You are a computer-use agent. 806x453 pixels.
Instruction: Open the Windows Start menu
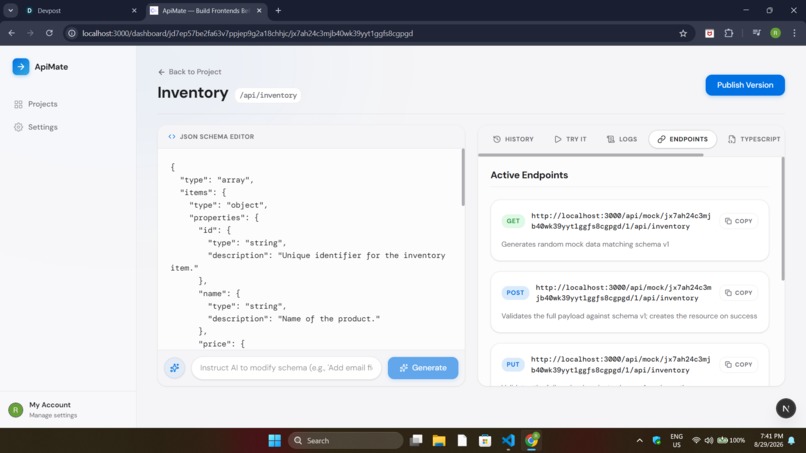point(274,441)
